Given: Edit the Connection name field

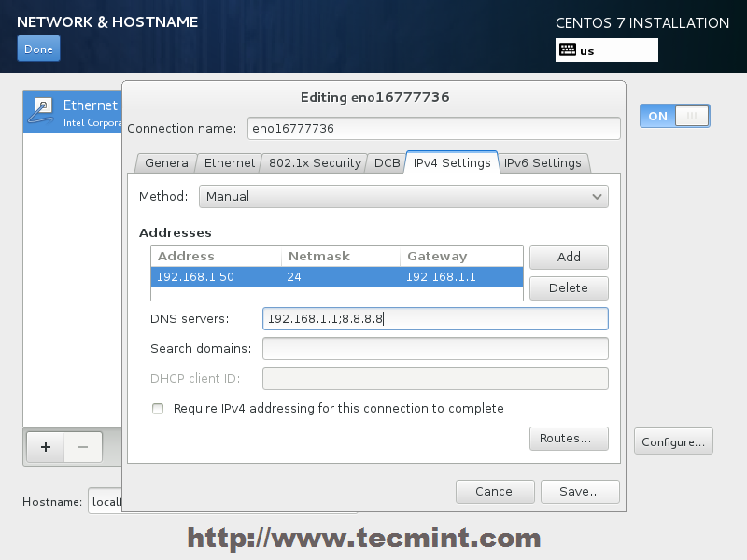Looking at the screenshot, I should (x=433, y=129).
